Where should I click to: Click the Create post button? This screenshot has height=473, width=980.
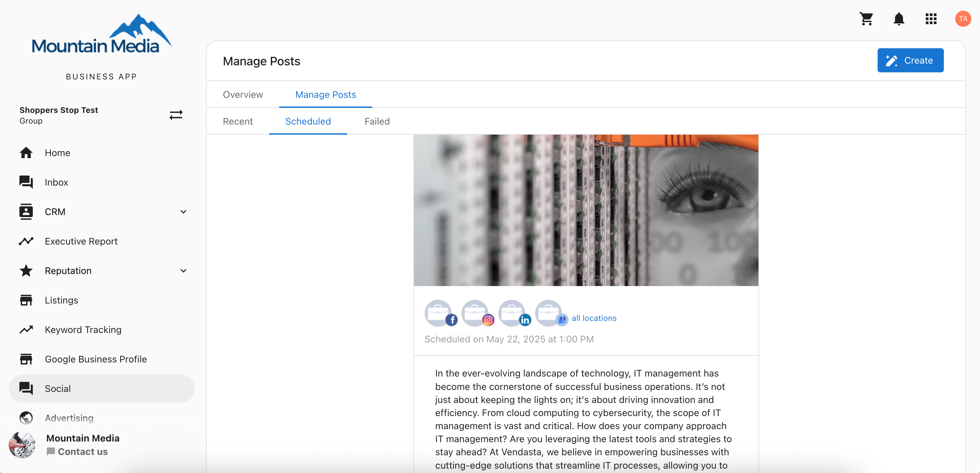910,60
